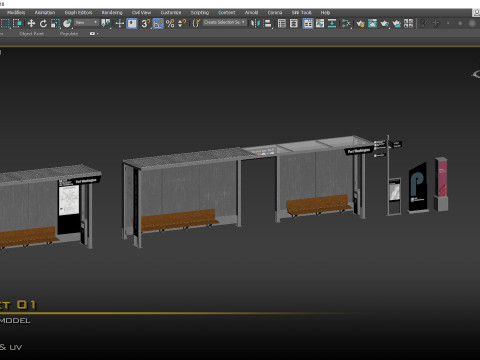This screenshot has width=480, height=360.
Task: Toggle Spinner Snap
Action: click(182, 23)
